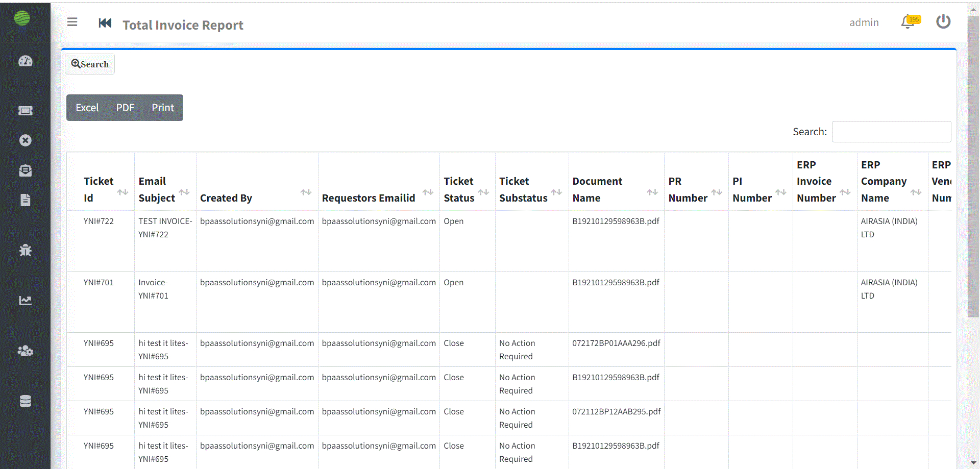Open the notifications bell icon
This screenshot has height=469, width=980.
pyautogui.click(x=908, y=22)
